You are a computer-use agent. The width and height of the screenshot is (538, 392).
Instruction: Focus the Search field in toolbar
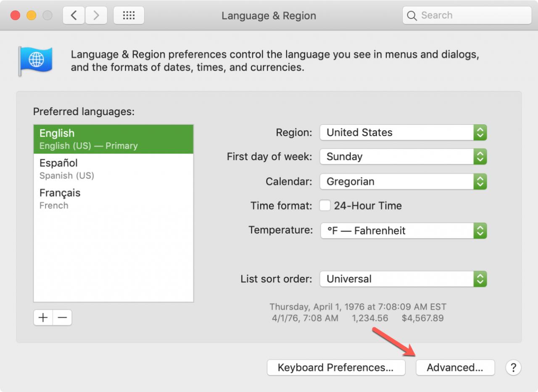coord(467,16)
